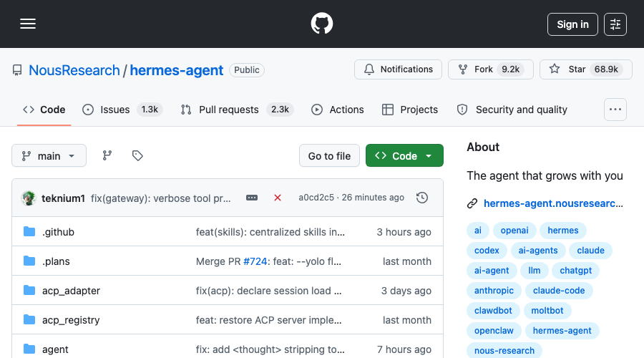Screen dimensions: 644x358
Task: View the branches list icon
Action: point(107,155)
